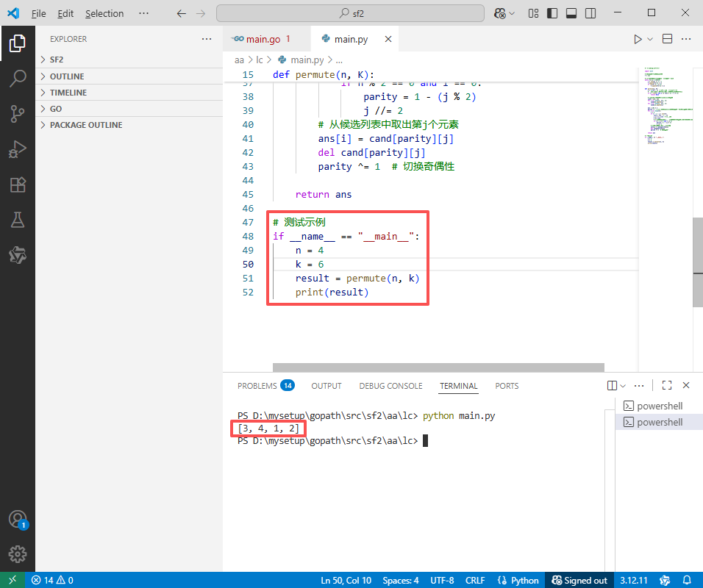Open the Accounts icon with badge
The image size is (703, 588).
[x=18, y=520]
